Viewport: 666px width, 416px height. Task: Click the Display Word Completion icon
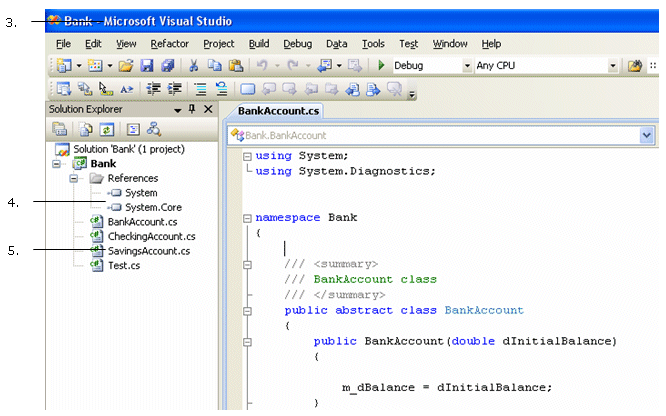tap(127, 89)
